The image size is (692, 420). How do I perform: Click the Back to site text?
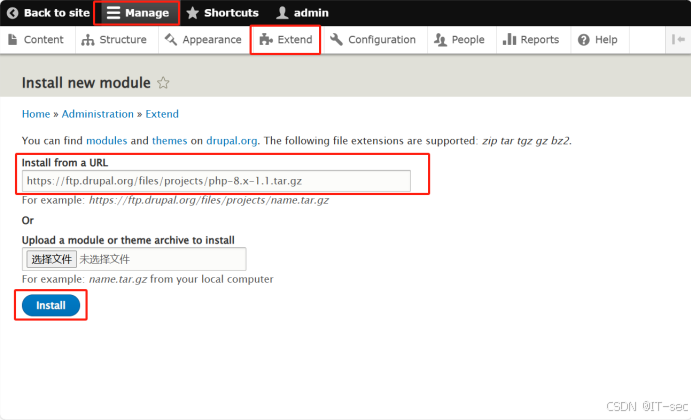[56, 13]
